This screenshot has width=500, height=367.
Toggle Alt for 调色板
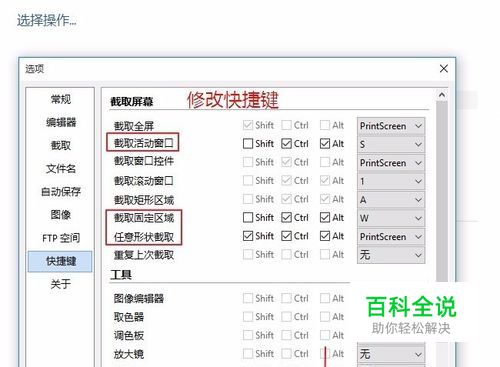coord(325,335)
